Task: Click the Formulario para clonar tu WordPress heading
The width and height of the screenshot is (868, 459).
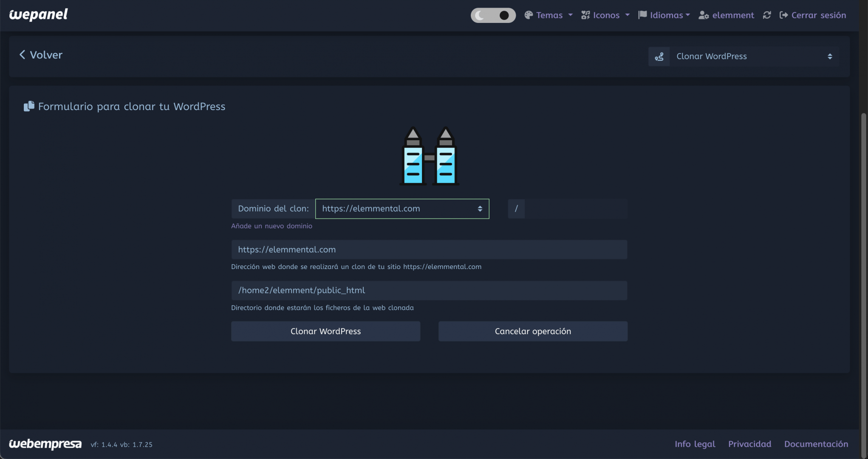Action: pyautogui.click(x=132, y=106)
